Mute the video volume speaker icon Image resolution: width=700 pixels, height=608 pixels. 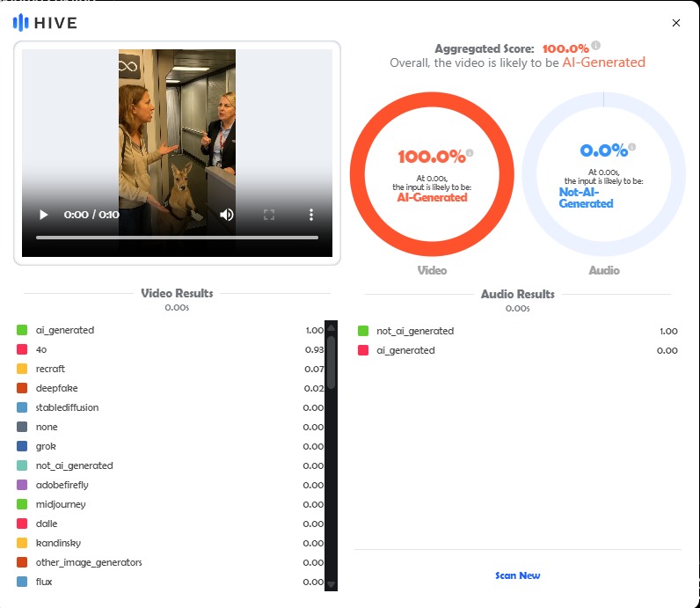point(226,215)
